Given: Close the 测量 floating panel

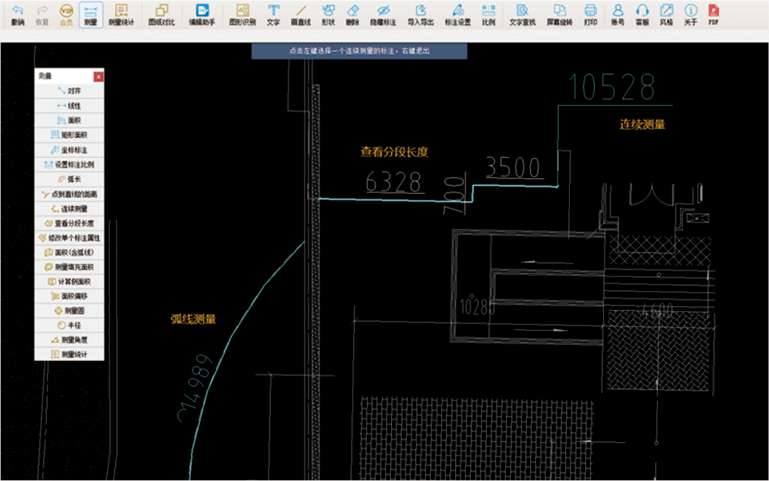Looking at the screenshot, I should pos(98,76).
